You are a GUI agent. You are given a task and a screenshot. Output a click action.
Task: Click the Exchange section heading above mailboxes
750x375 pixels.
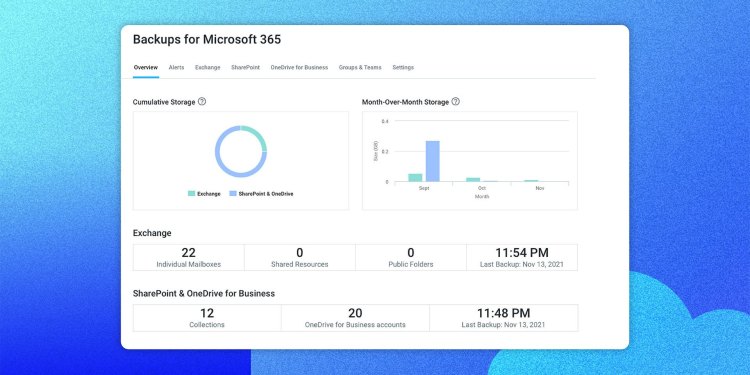(152, 233)
